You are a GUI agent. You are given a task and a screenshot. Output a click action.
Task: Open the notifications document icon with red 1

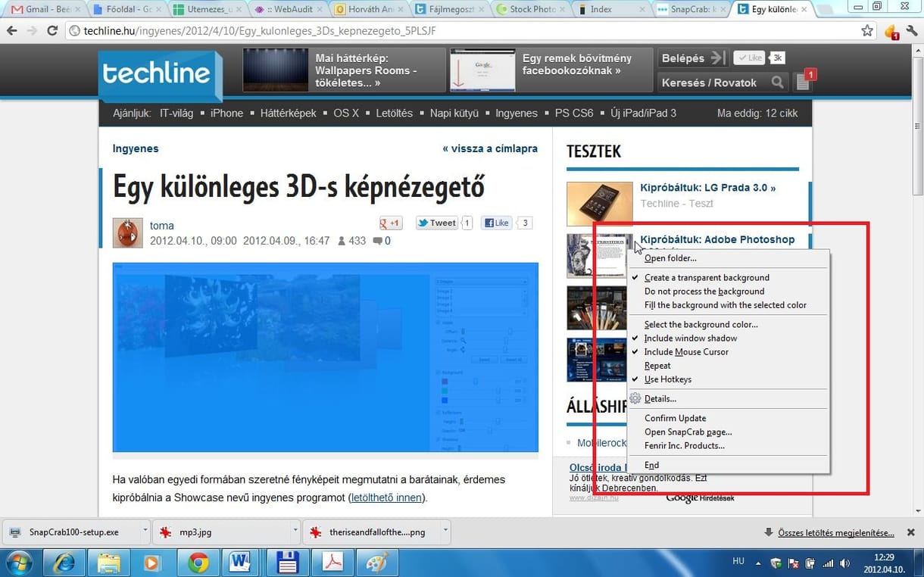(804, 80)
